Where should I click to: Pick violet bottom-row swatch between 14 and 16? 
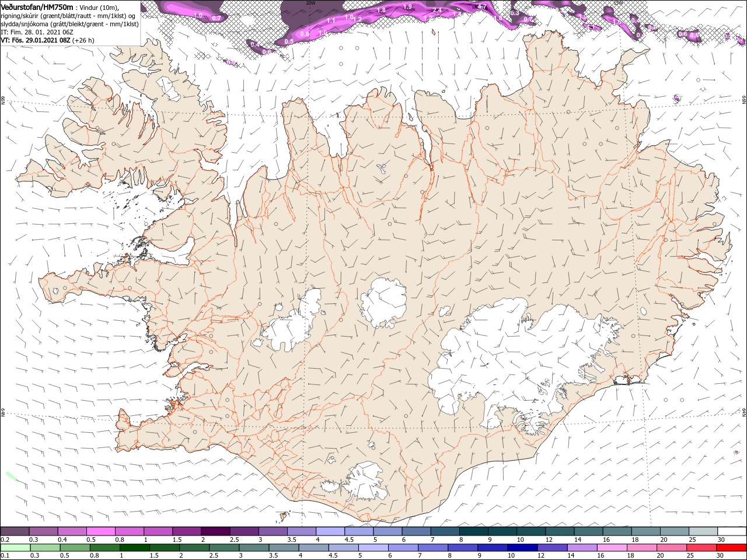[x=582, y=548]
